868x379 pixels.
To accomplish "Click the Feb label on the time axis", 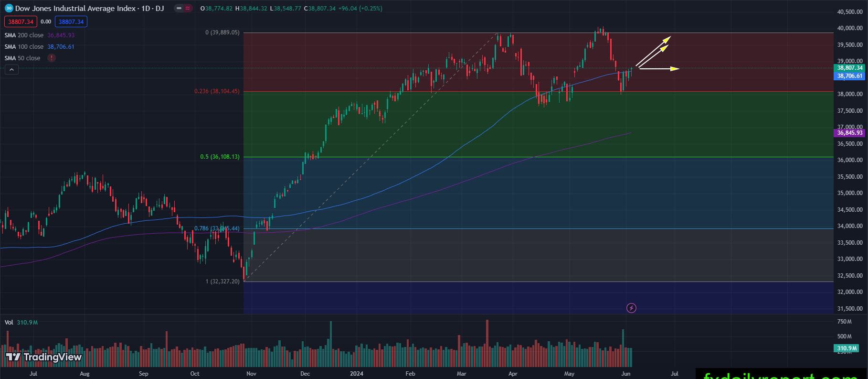I will tap(410, 374).
